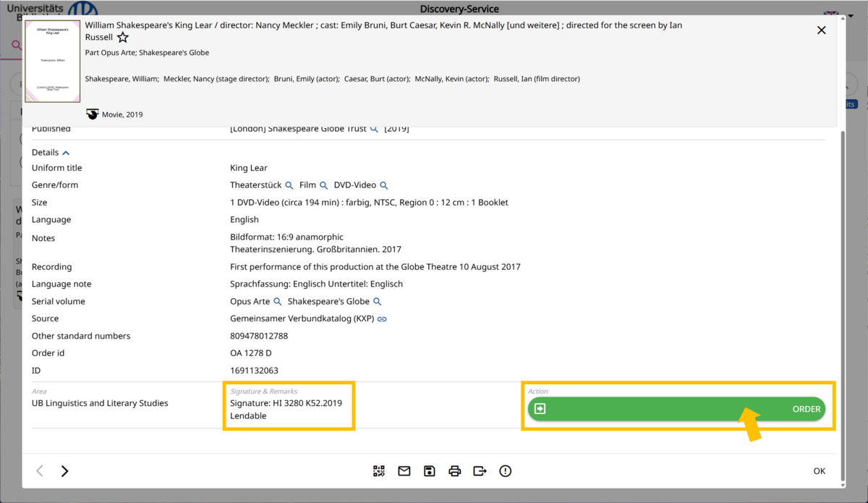Report a problem exclamation icon
The width and height of the screenshot is (868, 503).
(506, 471)
